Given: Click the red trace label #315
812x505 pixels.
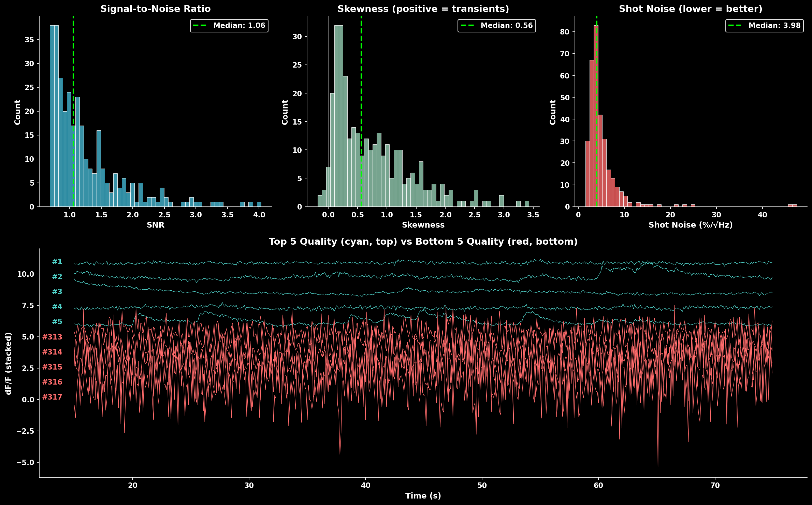Looking at the screenshot, I should pos(52,367).
